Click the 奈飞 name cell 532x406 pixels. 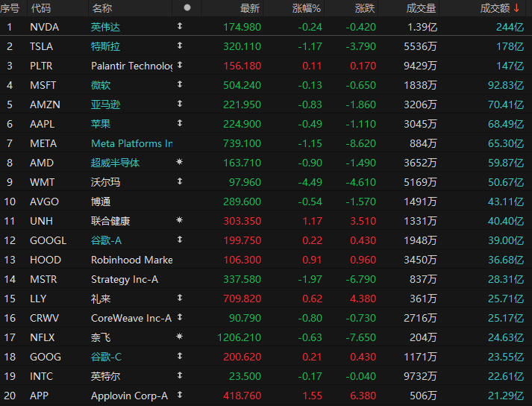pos(101,338)
